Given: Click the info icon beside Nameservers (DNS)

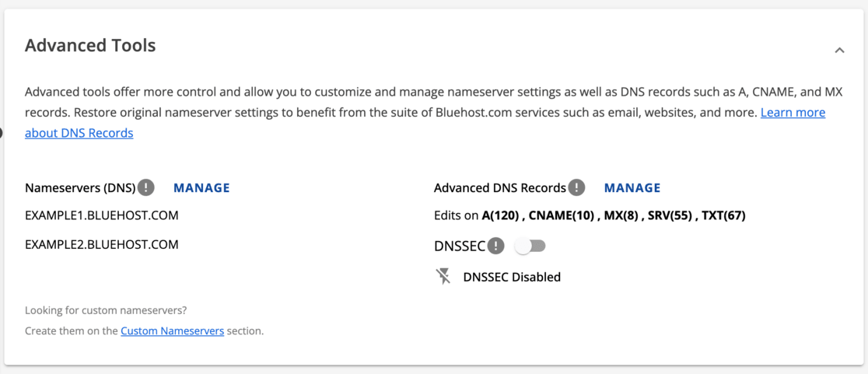Looking at the screenshot, I should tap(145, 187).
